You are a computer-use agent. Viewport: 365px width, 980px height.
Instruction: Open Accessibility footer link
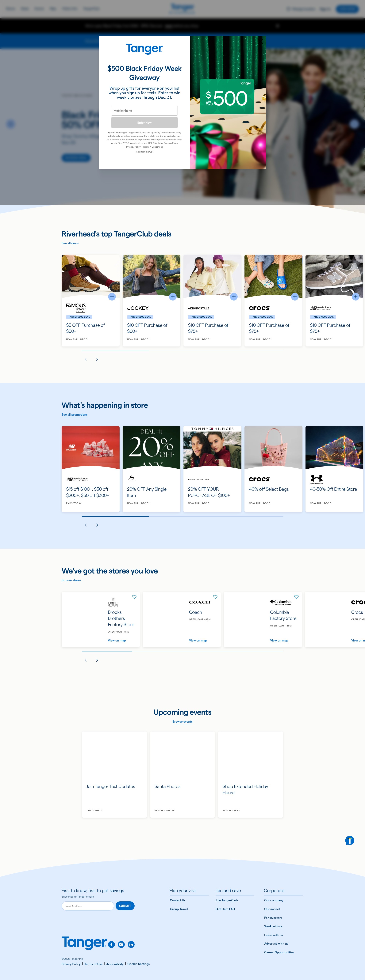[x=115, y=964]
